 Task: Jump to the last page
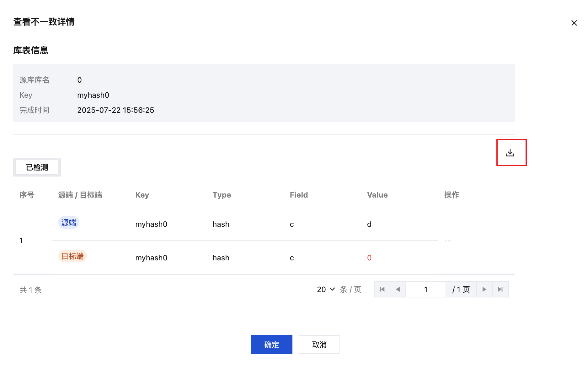pyautogui.click(x=500, y=289)
